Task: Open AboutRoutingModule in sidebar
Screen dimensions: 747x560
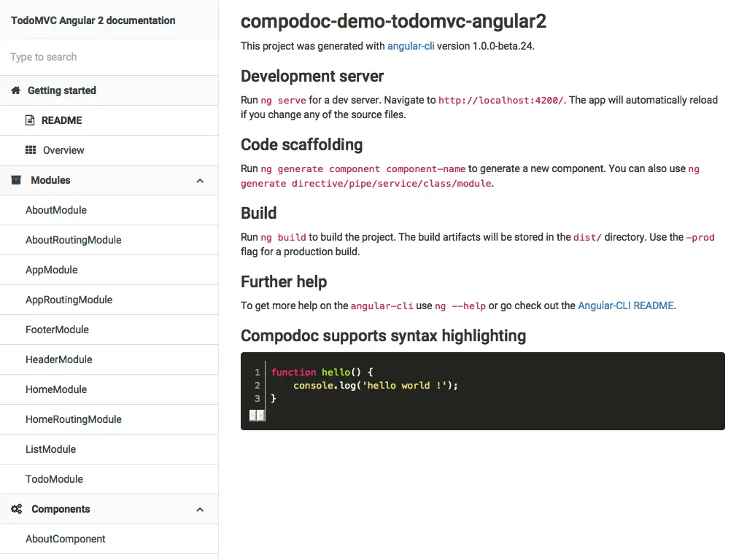Action: tap(109, 240)
